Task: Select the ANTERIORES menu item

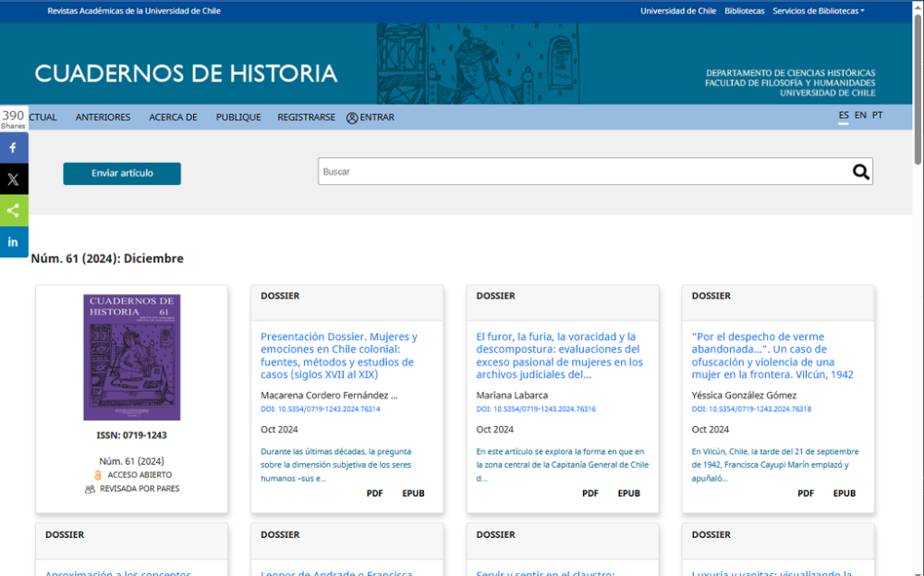Action: [103, 117]
